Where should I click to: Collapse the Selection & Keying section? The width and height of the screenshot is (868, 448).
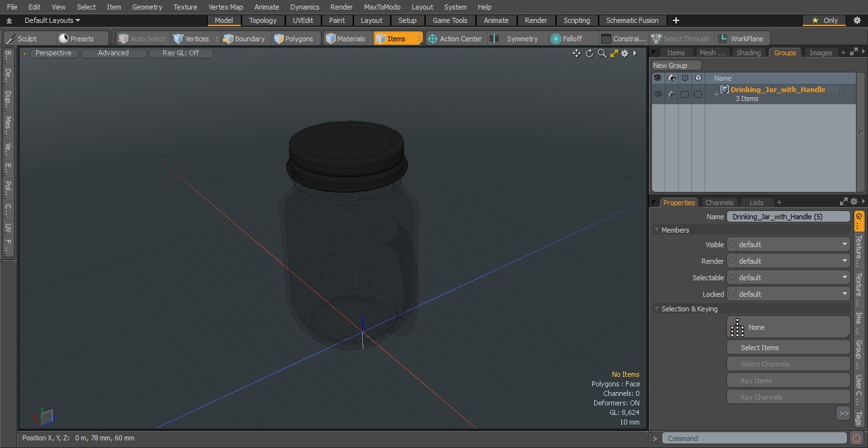click(x=656, y=309)
